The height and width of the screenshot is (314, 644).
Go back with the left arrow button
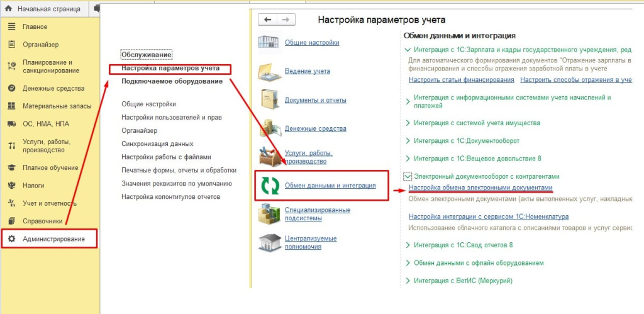(267, 20)
